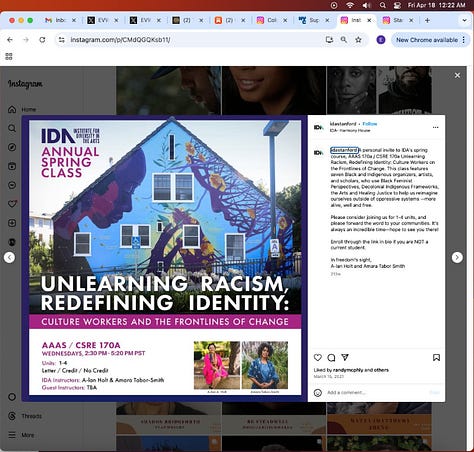The image size is (474, 452).
Task: Open the More menu in sidebar
Action: pos(21,435)
